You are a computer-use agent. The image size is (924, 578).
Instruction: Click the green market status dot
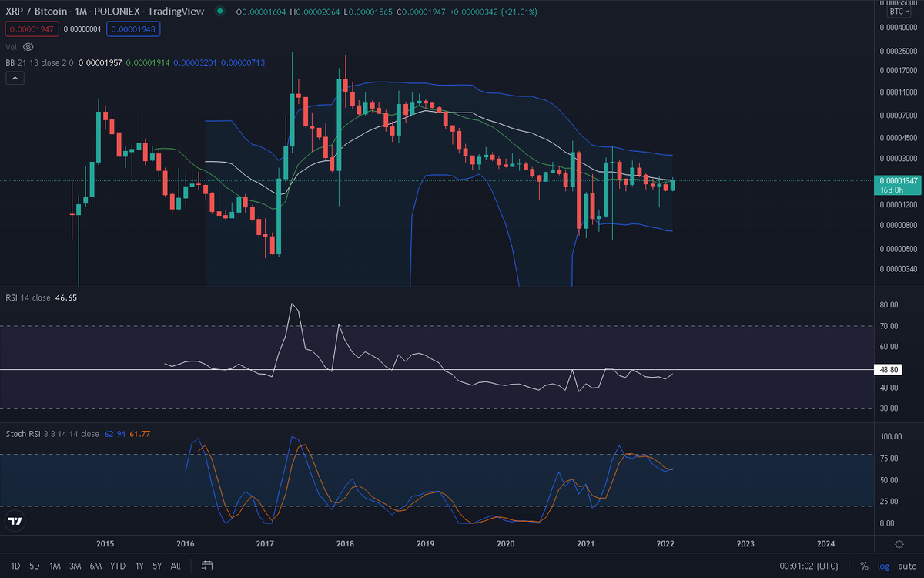[x=220, y=12]
